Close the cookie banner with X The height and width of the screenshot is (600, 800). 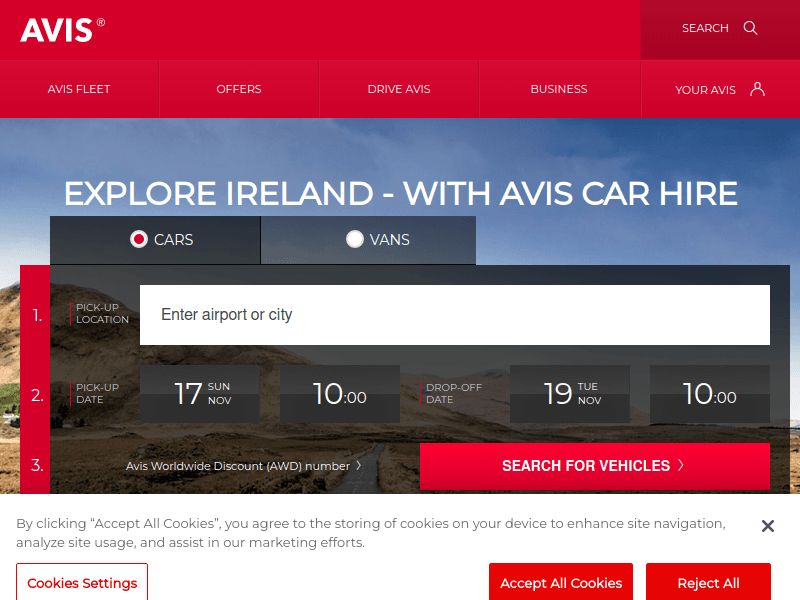tap(767, 526)
